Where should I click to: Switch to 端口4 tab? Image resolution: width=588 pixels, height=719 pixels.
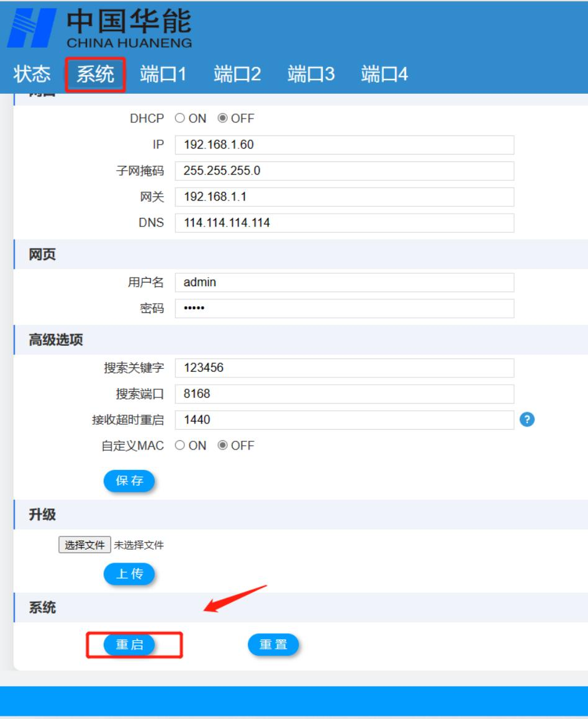click(x=385, y=75)
